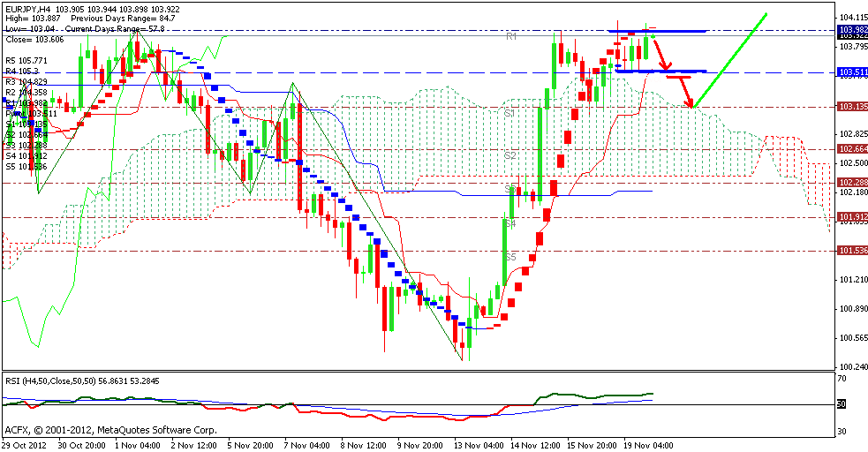Click the '19 Nov 04:00' time axis label
The width and height of the screenshot is (868, 452).
click(650, 445)
